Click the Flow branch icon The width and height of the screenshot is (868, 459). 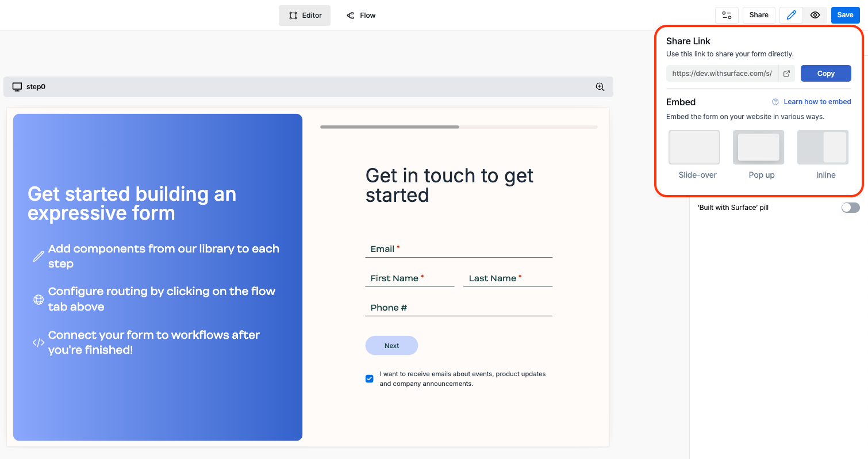(x=351, y=15)
